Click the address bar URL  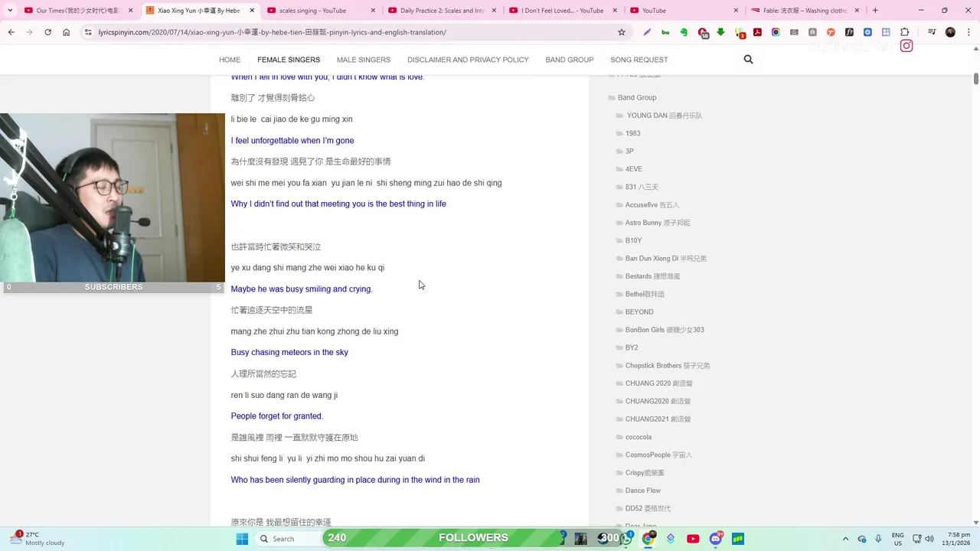272,32
